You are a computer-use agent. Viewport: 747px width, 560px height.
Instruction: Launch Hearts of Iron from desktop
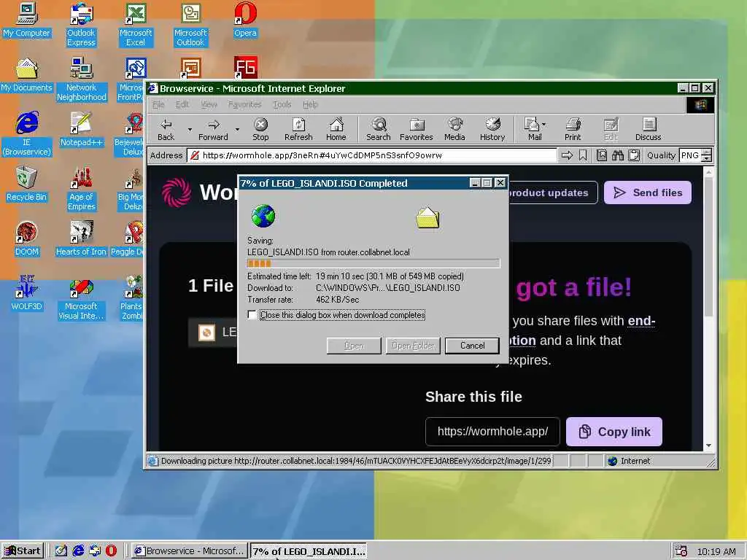tap(81, 239)
